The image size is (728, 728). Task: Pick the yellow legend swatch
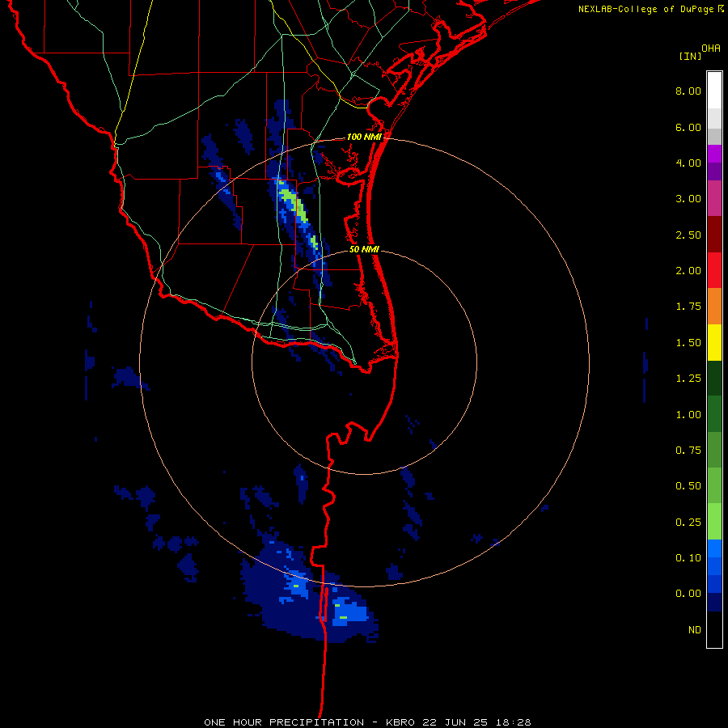pos(714,343)
